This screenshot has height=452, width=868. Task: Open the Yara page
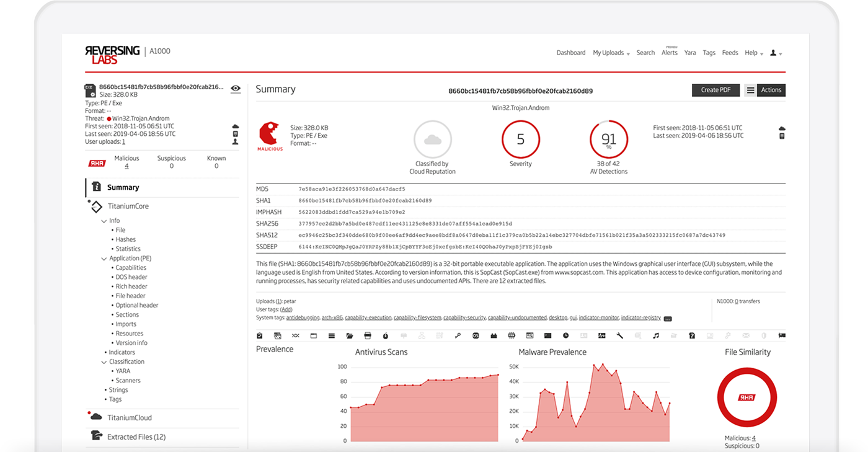[690, 53]
